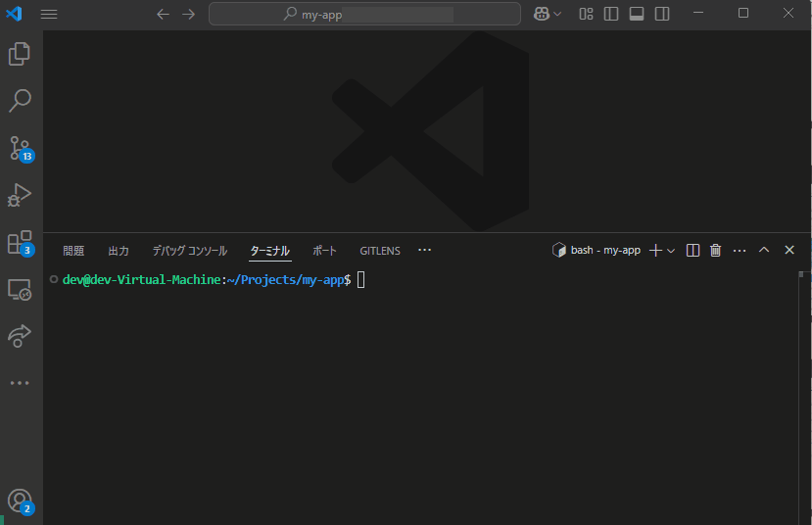Toggle the primary side bar
This screenshot has height=525, width=812.
coord(611,14)
